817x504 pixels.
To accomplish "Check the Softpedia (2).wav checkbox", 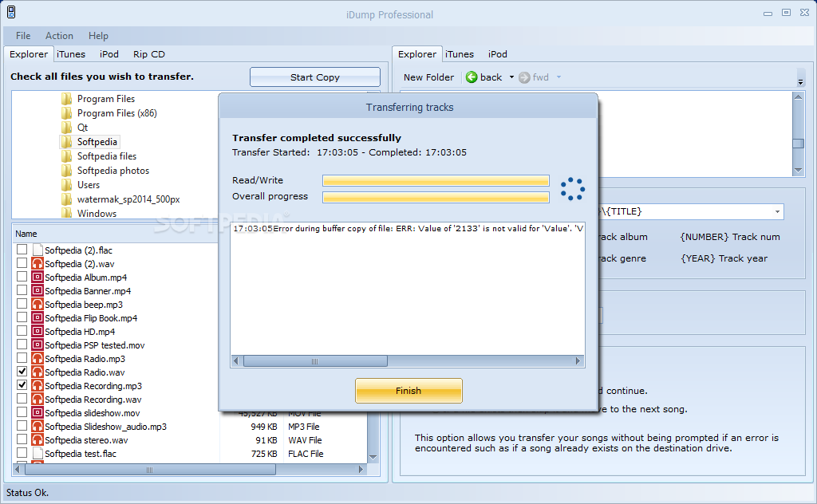I will 22,263.
